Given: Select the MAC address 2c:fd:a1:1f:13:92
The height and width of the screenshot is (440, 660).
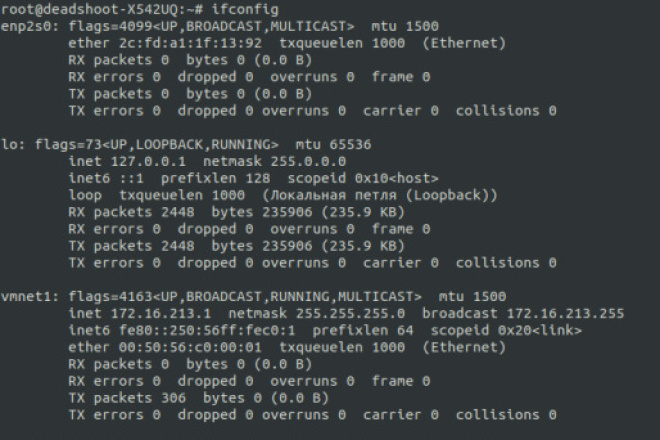Looking at the screenshot, I should 190,43.
